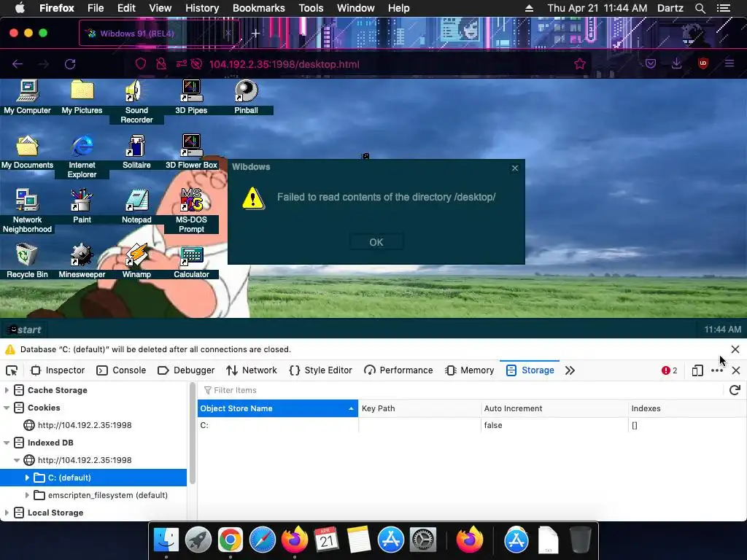Screen dimensions: 747x560
Task: Switch to the Memory tab
Action: [x=469, y=370]
